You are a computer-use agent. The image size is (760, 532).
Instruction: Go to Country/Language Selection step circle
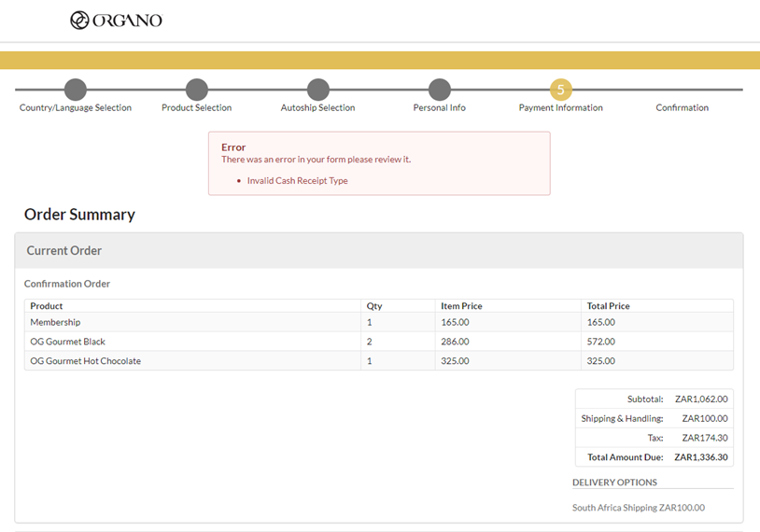click(x=75, y=90)
